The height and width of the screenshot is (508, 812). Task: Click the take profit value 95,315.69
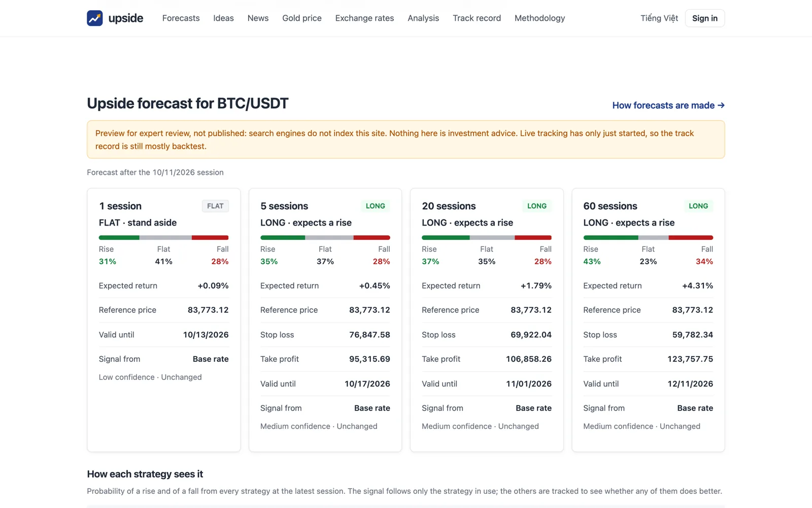[x=369, y=359]
